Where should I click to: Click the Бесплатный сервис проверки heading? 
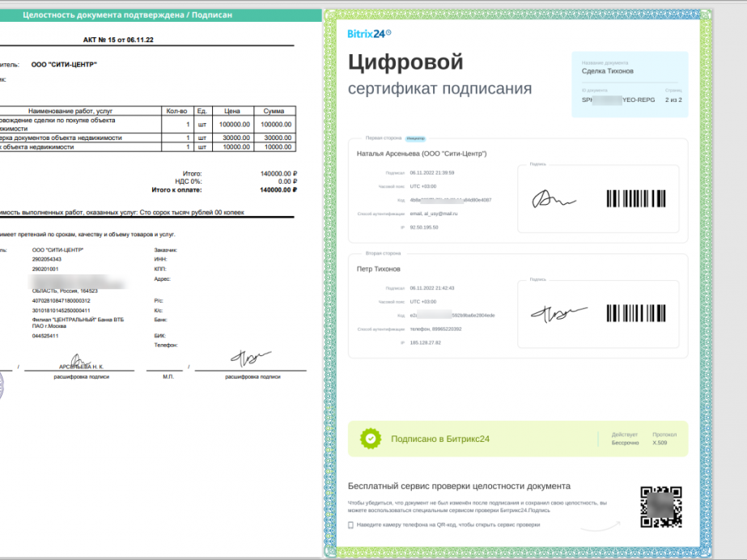click(x=459, y=486)
